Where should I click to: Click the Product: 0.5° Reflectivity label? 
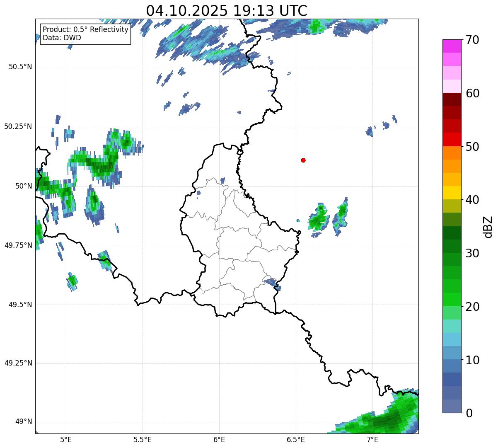[85, 30]
